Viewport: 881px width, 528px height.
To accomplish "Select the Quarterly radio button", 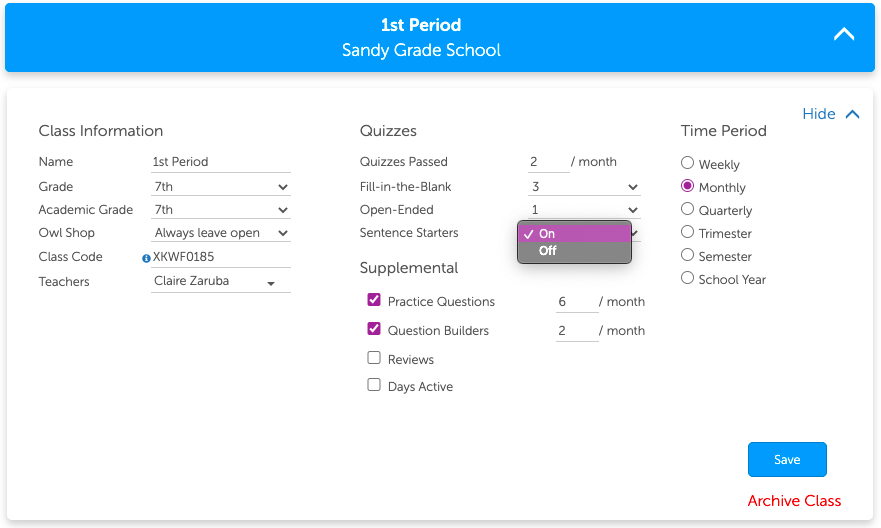I will pos(687,209).
